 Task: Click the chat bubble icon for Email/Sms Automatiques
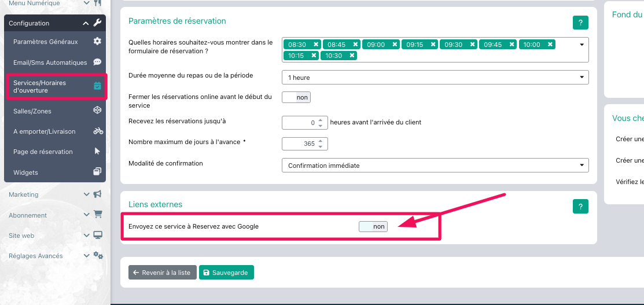point(97,62)
